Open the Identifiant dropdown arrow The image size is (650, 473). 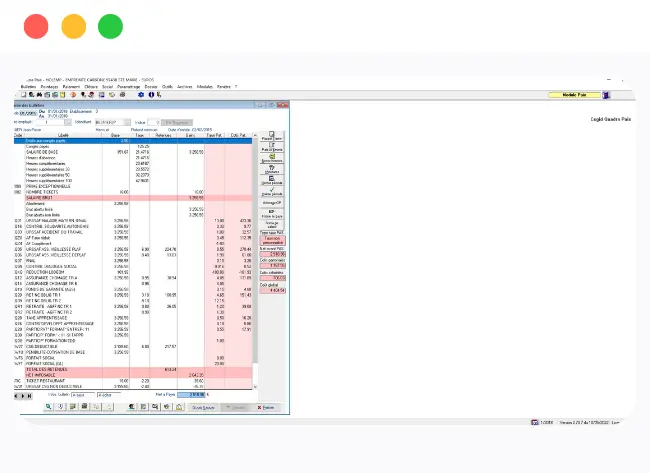(x=127, y=122)
